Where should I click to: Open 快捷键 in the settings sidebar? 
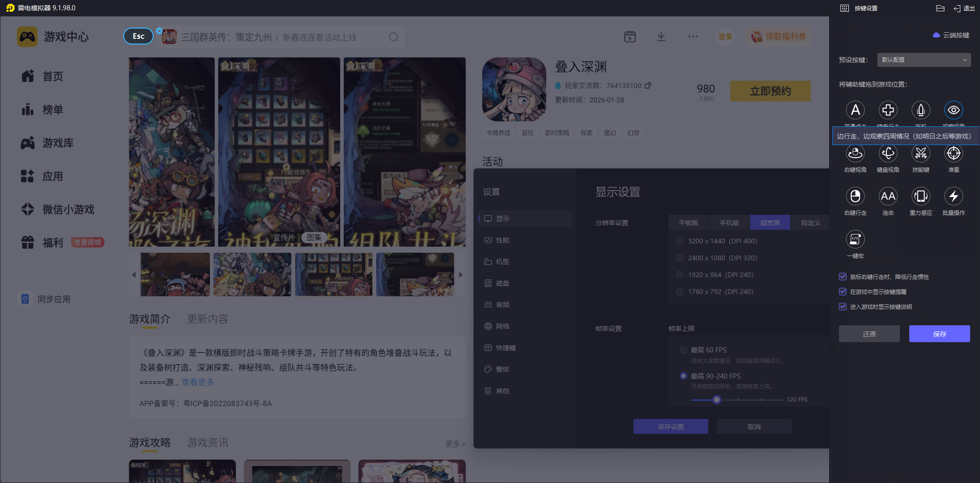pos(525,348)
